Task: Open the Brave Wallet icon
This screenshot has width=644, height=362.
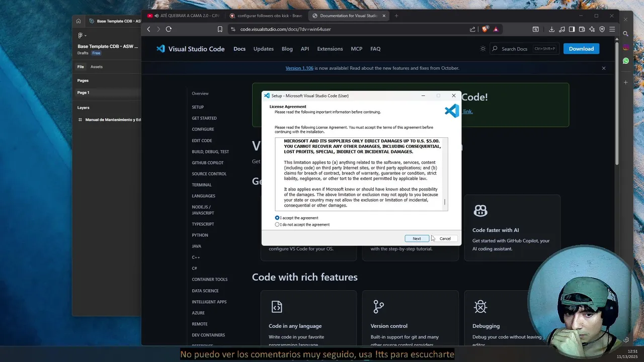Action: (x=582, y=29)
